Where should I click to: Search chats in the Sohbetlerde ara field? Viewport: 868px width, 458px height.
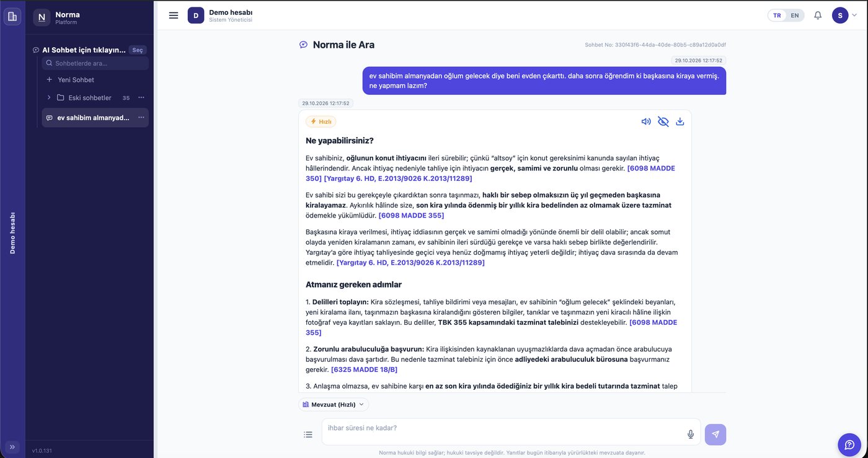pyautogui.click(x=95, y=63)
